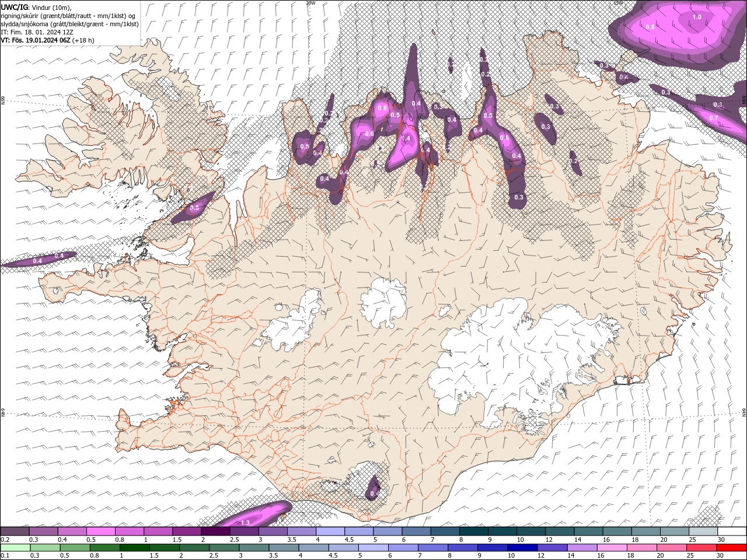Viewport: 747px width, 560px height.
Task: Click the '1.0' snowfall value on the map
Action: point(697,17)
